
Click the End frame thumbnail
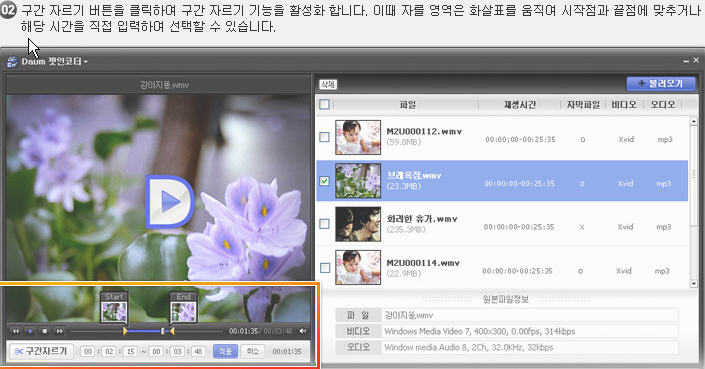pyautogui.click(x=183, y=312)
